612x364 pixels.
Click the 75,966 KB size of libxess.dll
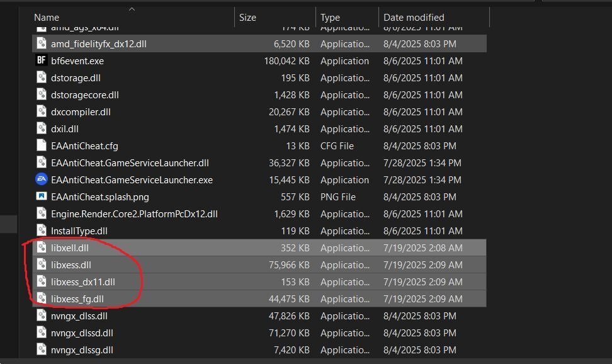coord(289,264)
